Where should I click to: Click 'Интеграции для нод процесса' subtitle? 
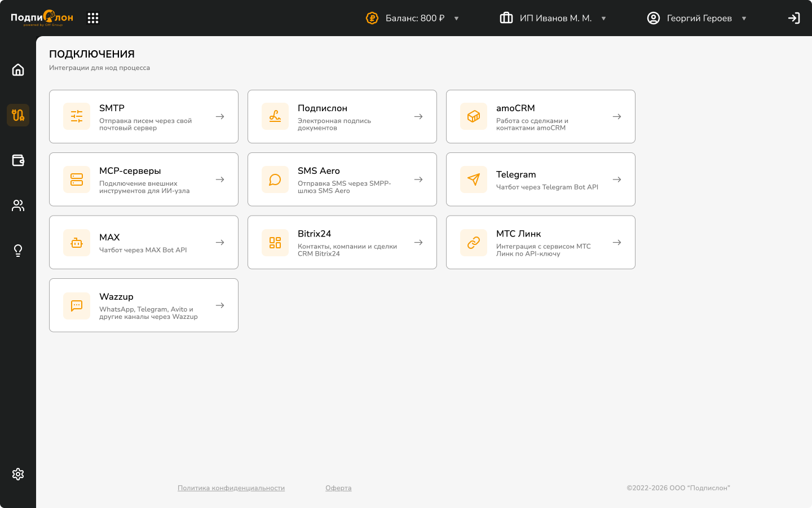(99, 68)
